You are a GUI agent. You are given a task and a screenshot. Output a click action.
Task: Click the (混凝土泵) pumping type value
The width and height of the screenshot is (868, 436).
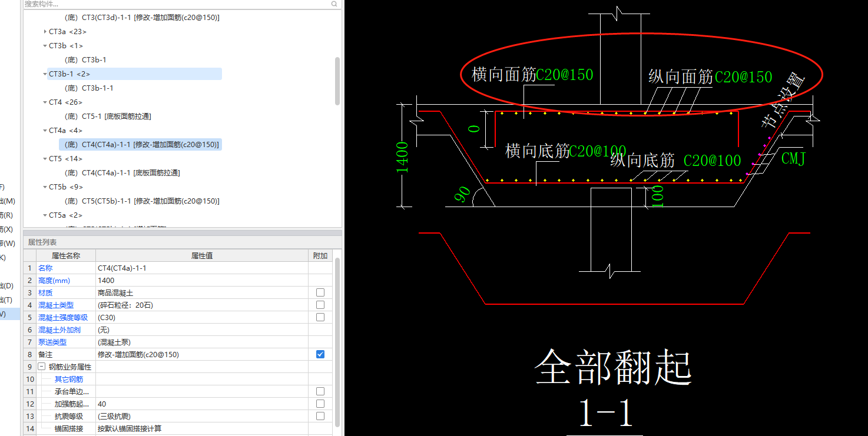tap(202, 342)
